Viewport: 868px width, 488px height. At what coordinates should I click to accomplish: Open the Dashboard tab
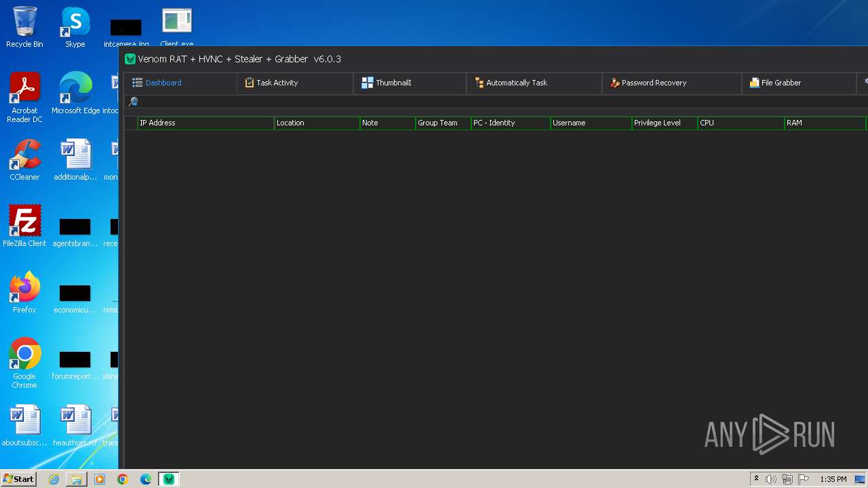point(180,83)
